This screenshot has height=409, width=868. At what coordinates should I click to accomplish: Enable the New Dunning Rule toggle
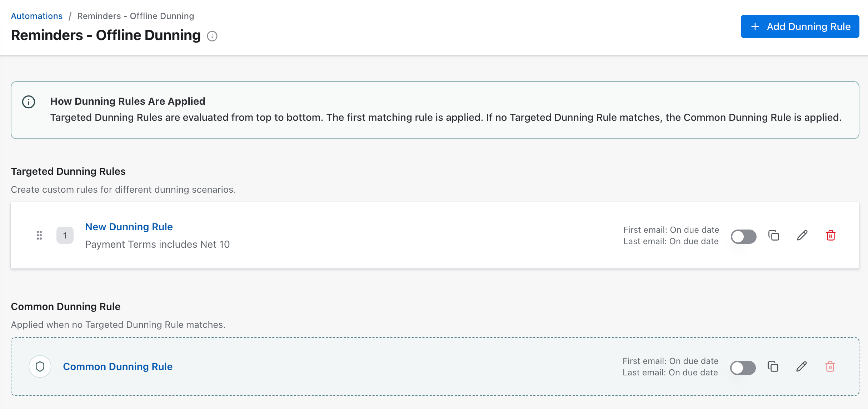click(744, 236)
